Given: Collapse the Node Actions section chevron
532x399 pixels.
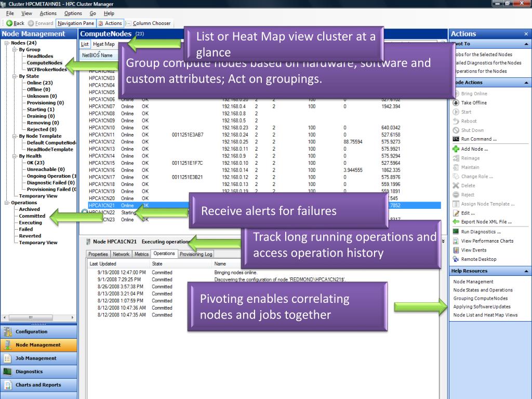Looking at the screenshot, I should [x=526, y=83].
